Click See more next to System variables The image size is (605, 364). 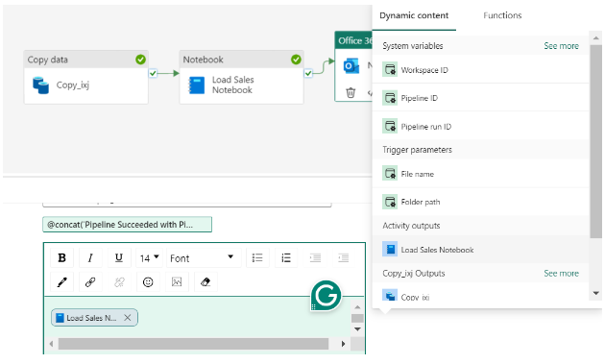pos(561,46)
